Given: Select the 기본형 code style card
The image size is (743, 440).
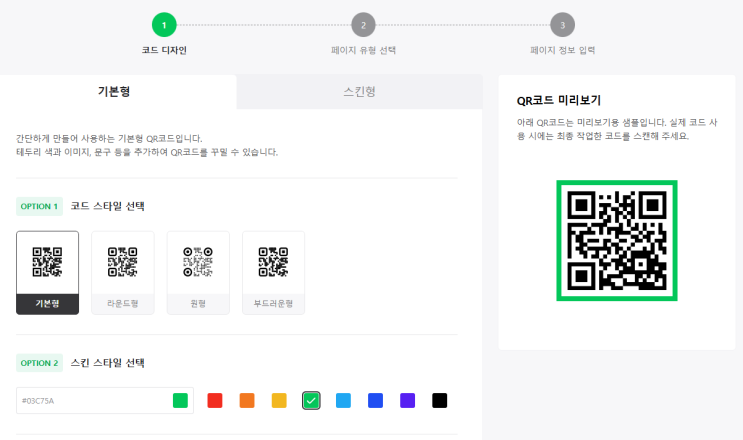Looking at the screenshot, I should [47, 273].
